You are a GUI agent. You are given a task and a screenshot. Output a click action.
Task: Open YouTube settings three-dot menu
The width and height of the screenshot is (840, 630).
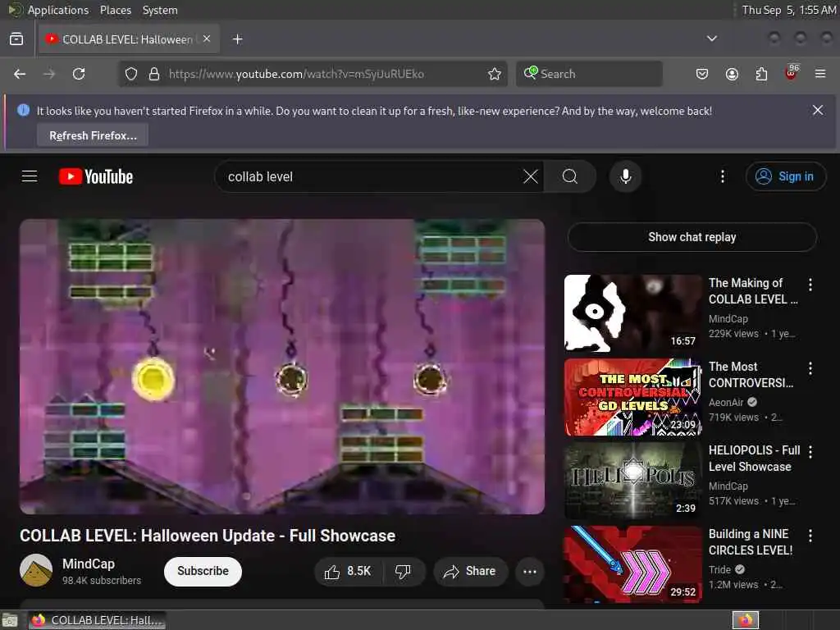pyautogui.click(x=722, y=176)
